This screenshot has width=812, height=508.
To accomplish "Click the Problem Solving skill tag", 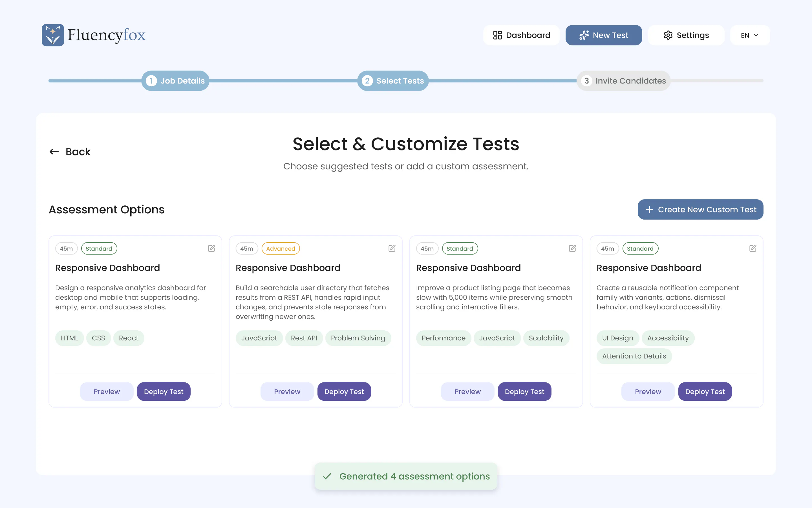I will (358, 338).
